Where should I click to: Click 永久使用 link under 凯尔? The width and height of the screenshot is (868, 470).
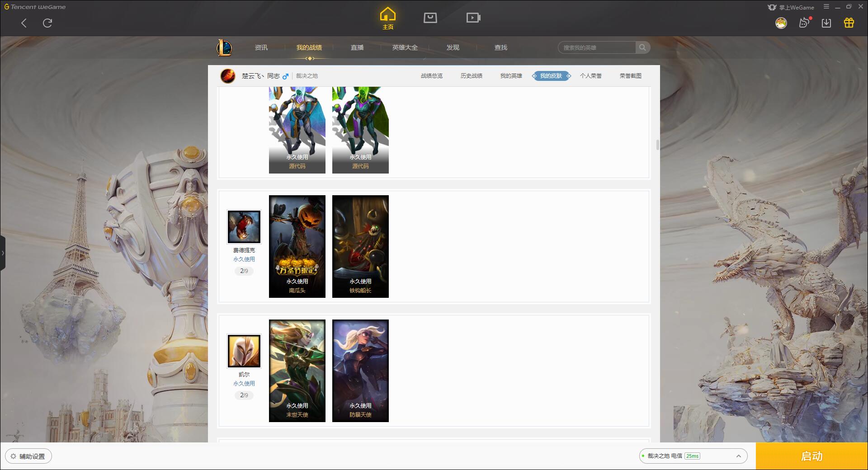pyautogui.click(x=244, y=384)
